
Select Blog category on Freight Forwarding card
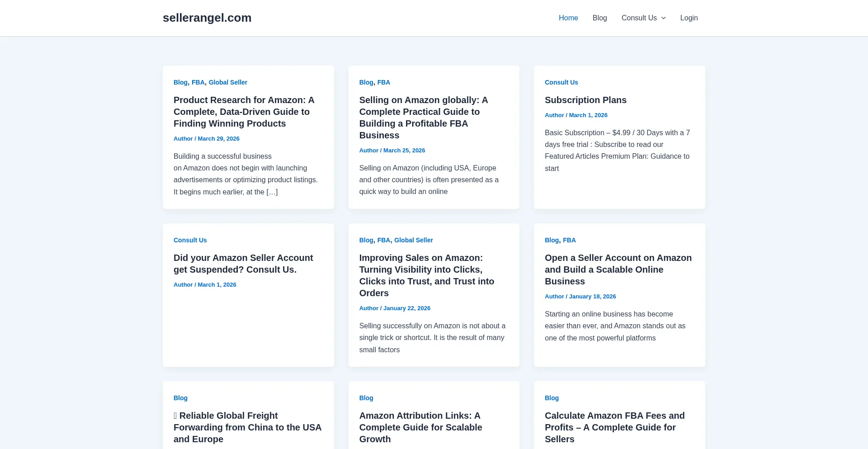[180, 398]
